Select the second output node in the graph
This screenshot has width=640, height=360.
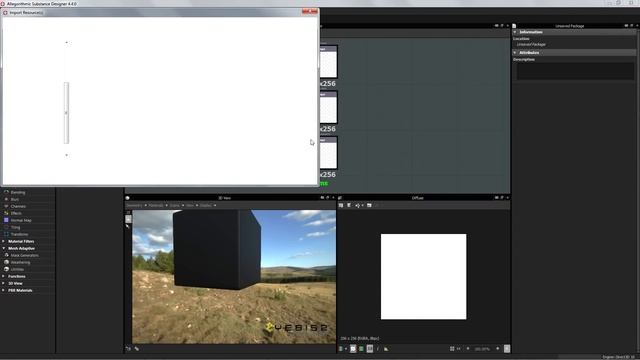[328, 107]
